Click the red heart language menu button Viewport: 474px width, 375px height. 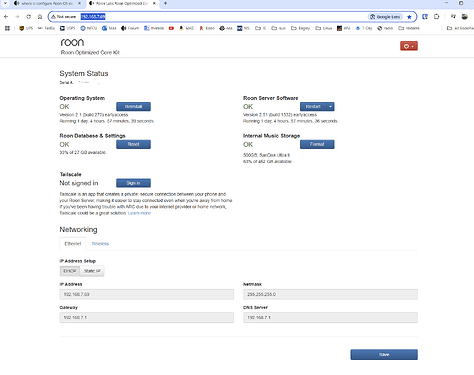pyautogui.click(x=409, y=46)
